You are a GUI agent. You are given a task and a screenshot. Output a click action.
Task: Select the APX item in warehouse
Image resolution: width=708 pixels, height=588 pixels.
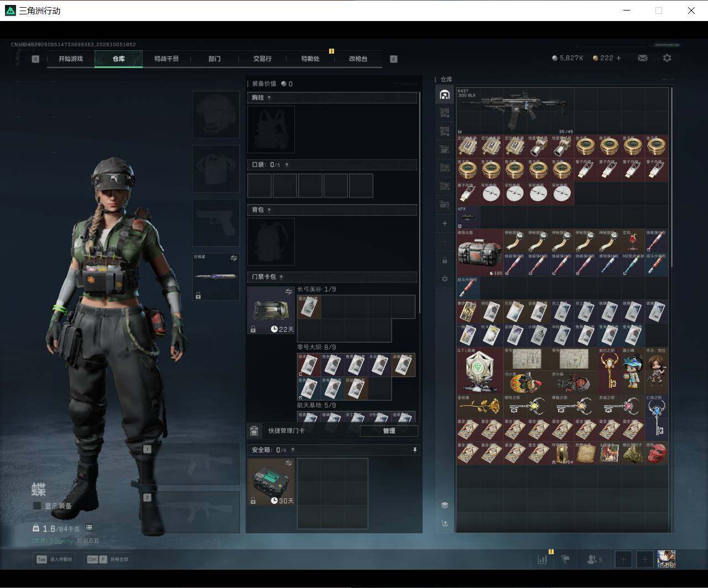coord(468,217)
